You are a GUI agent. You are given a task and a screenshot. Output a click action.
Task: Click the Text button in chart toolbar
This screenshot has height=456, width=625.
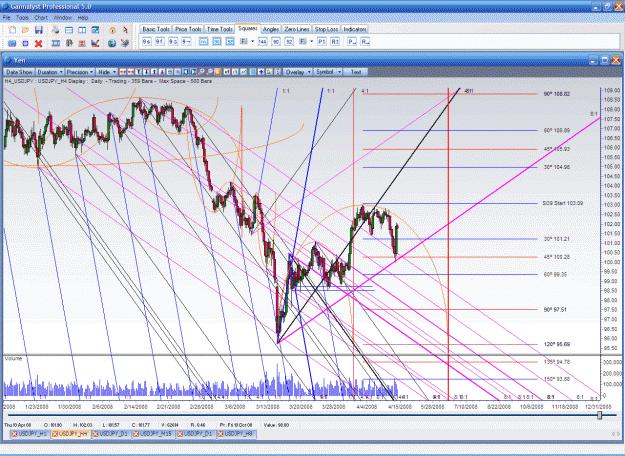coord(356,72)
